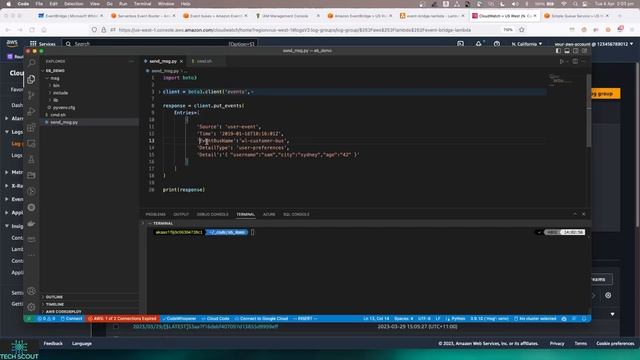640x360 pixels.
Task: Open Customize Layout icon in title bar
Action: [584, 51]
